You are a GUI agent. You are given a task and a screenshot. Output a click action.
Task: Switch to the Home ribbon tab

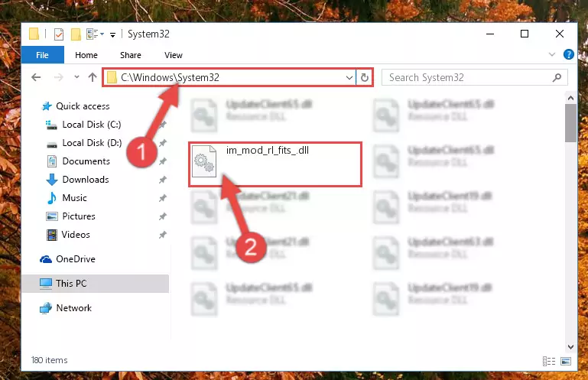[x=86, y=55]
